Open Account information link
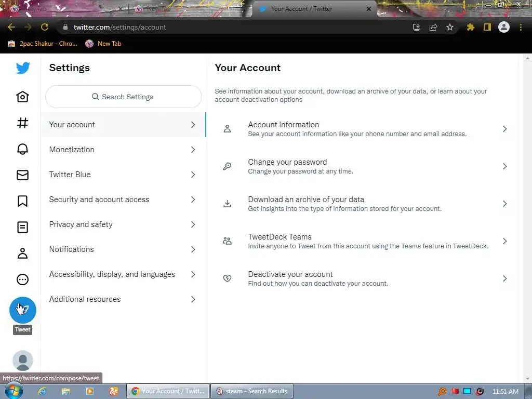Screen dimensions: 532x399 click(362, 129)
